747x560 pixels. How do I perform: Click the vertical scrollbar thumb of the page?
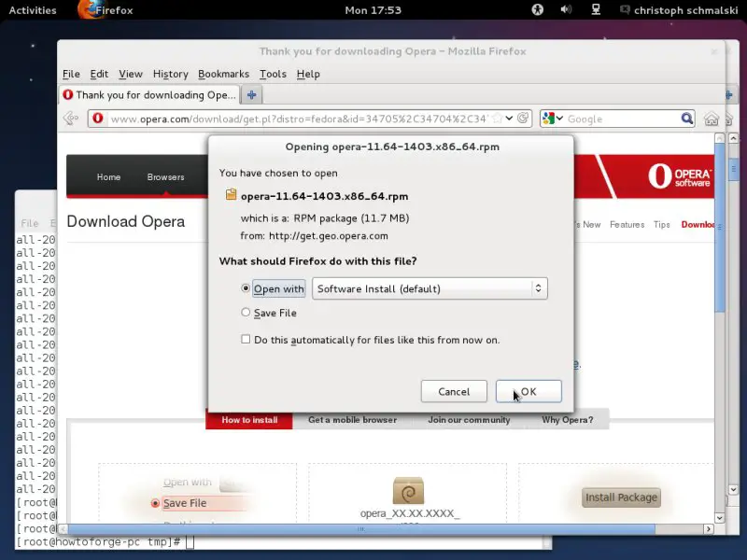720,229
